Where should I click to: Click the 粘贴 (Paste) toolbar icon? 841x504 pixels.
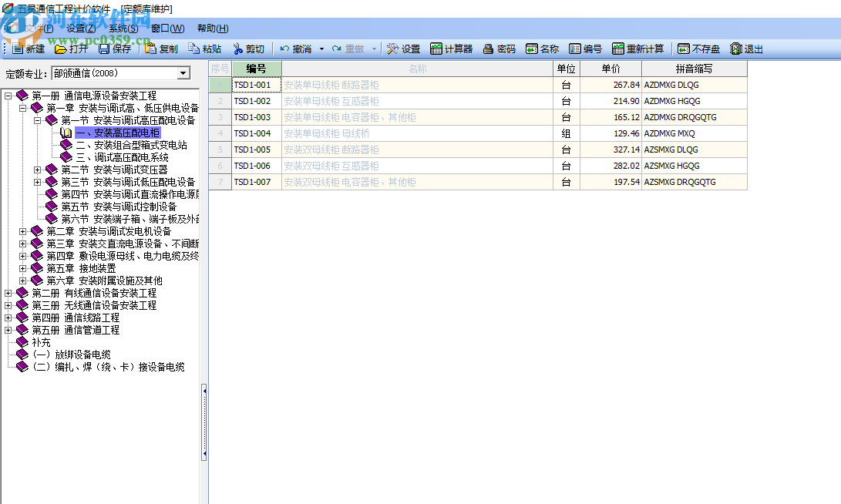(x=193, y=49)
